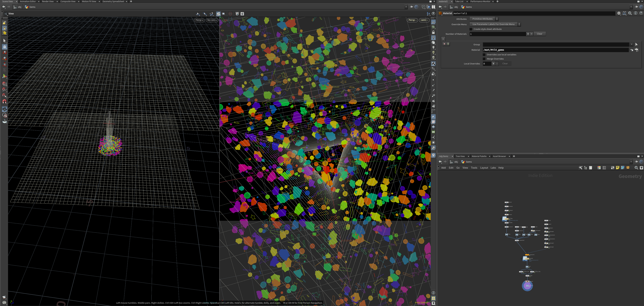This screenshot has width=644, height=306.
Task: Open the Attributes dropdown showing Primitive Attributes
Action: point(484,19)
